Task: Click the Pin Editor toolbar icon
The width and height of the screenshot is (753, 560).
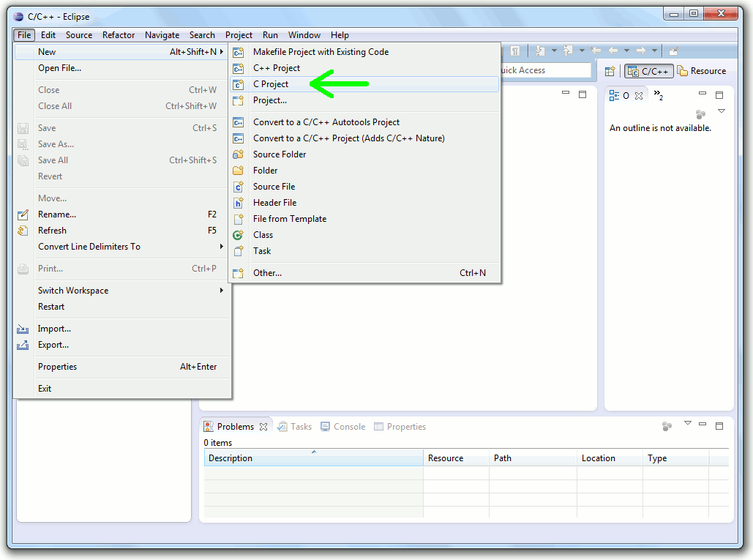Action: pyautogui.click(x=674, y=51)
